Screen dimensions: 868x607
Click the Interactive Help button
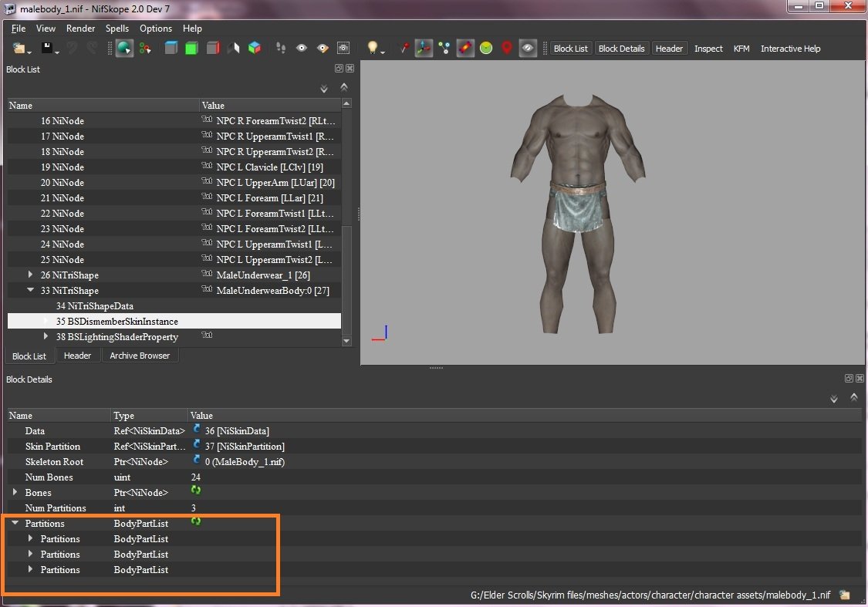(x=791, y=49)
